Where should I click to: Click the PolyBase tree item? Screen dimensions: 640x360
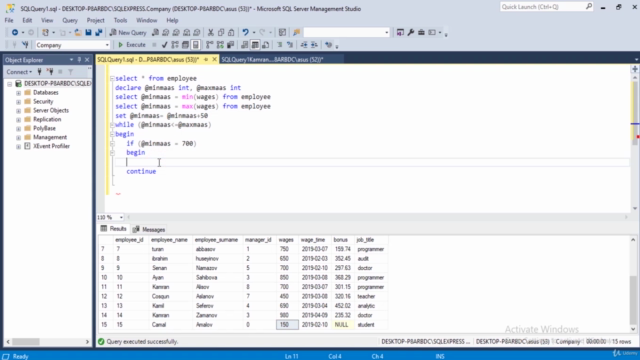[x=44, y=128]
